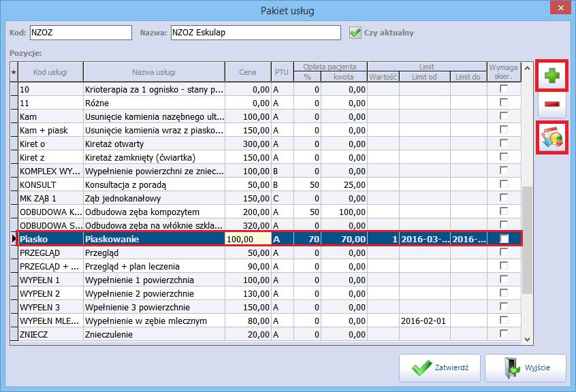Tick referral checkbox for Ząb jednokanałowy
The width and height of the screenshot is (576, 392).
click(504, 197)
